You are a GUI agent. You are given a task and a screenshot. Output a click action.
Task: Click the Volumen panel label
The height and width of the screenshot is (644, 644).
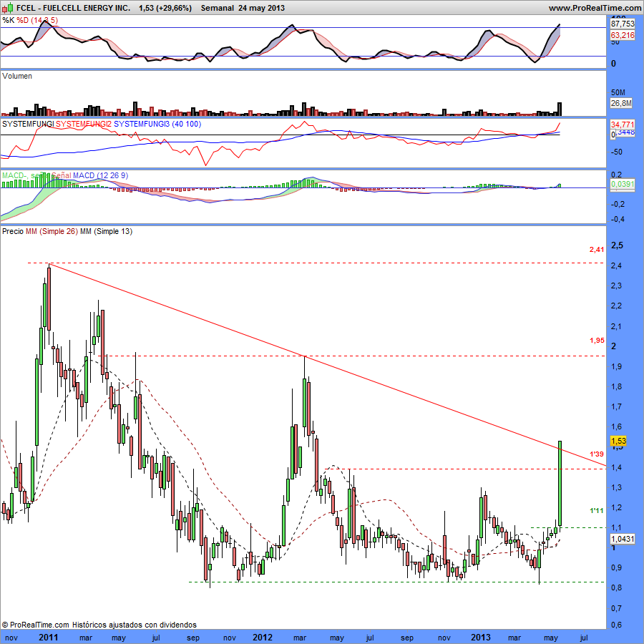[x=17, y=76]
